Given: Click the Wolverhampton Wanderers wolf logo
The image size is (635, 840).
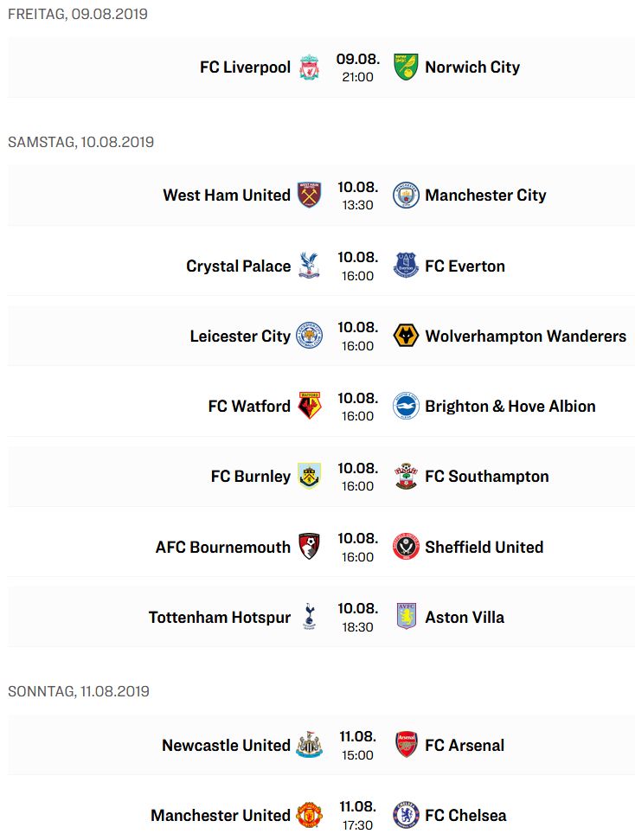Looking at the screenshot, I should click(x=406, y=336).
